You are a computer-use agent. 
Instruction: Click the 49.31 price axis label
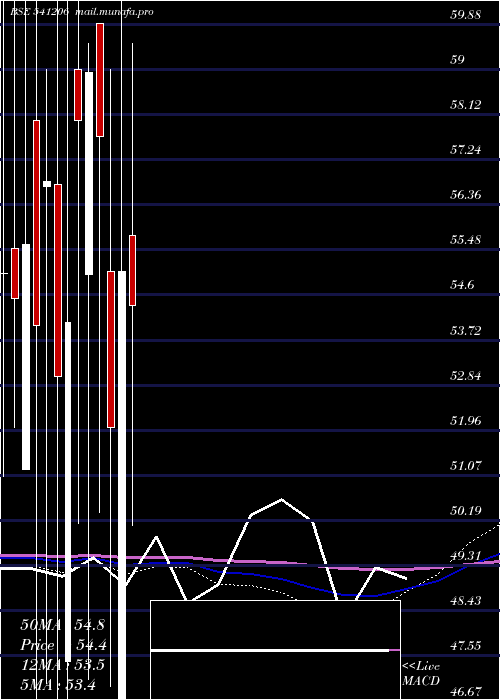(465, 556)
